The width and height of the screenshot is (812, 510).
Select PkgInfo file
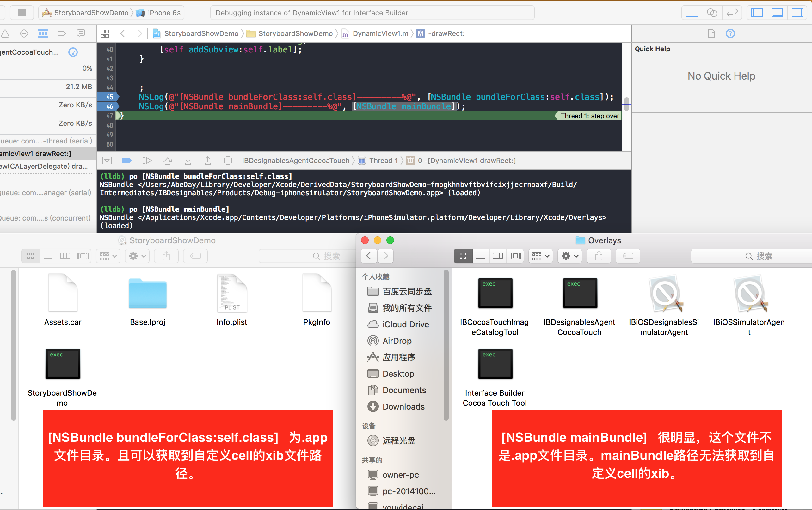point(316,299)
